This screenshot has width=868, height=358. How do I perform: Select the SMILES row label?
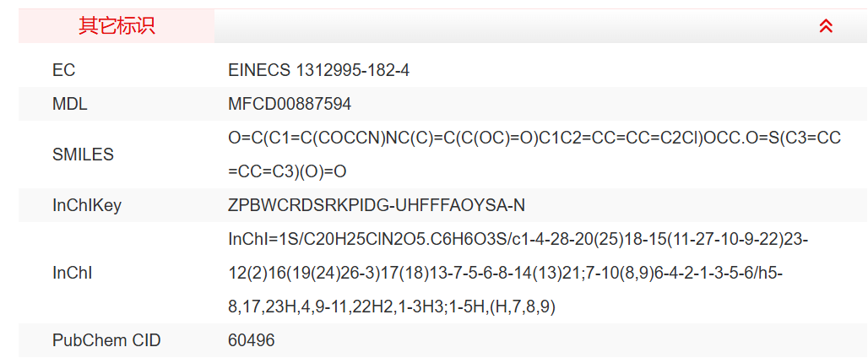[x=83, y=155]
